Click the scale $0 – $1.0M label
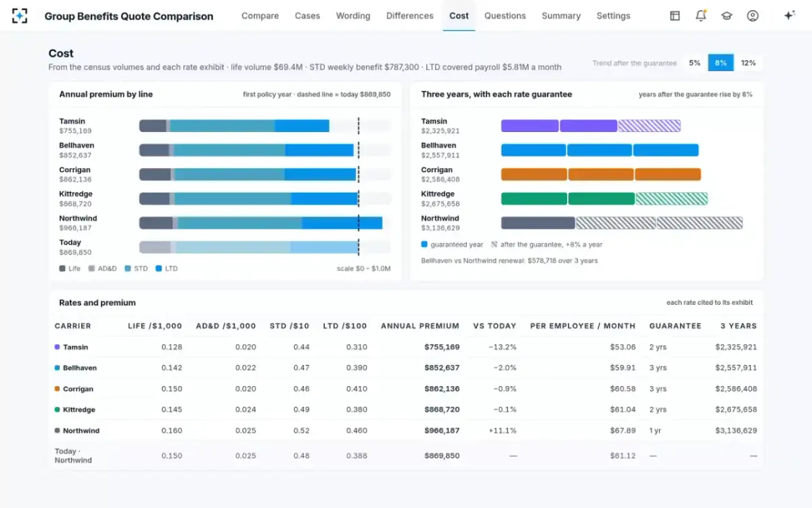The width and height of the screenshot is (812, 508). click(x=364, y=269)
